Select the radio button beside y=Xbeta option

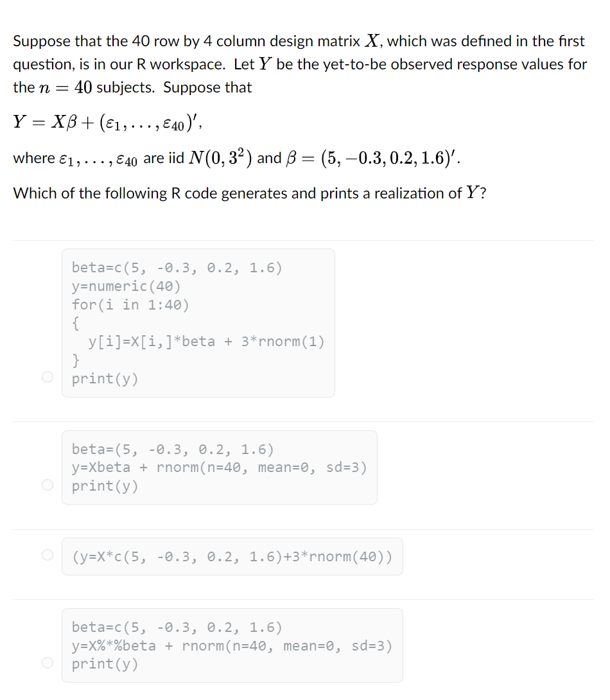point(48,485)
